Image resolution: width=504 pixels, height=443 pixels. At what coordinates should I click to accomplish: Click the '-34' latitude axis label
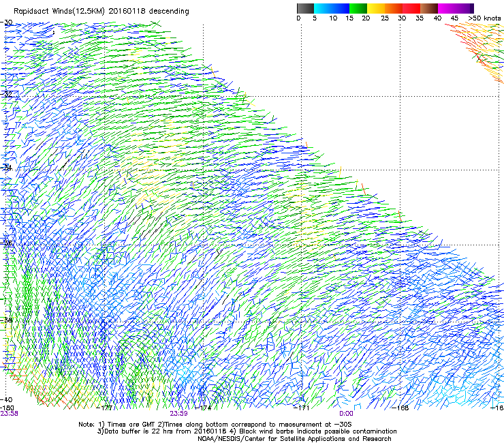[x=6, y=168]
